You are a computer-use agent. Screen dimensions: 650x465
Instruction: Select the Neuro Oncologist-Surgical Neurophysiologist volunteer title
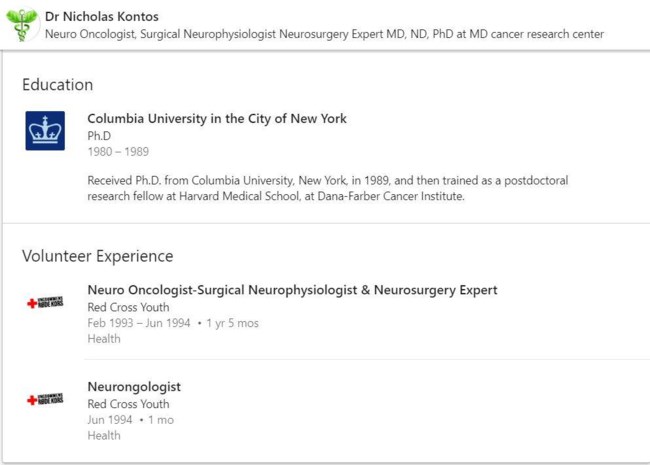coord(292,290)
